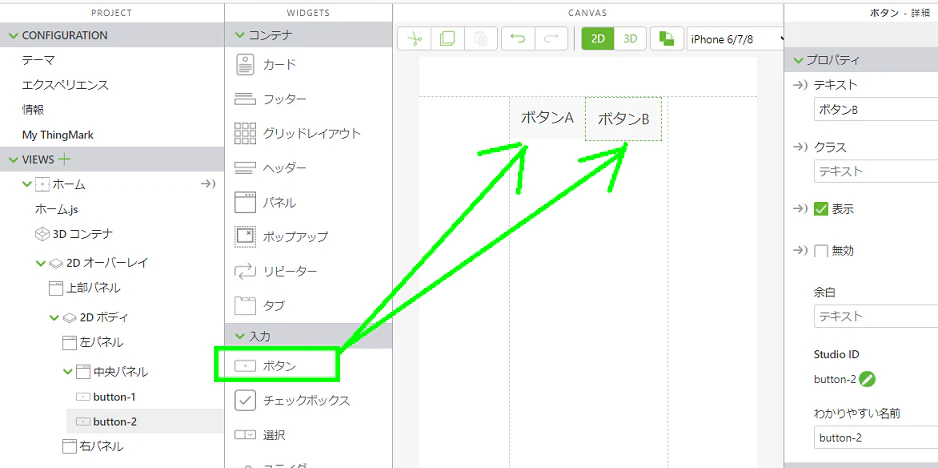Click the 余白 text input field
Viewport: 938px width, 468px height.
point(876,316)
